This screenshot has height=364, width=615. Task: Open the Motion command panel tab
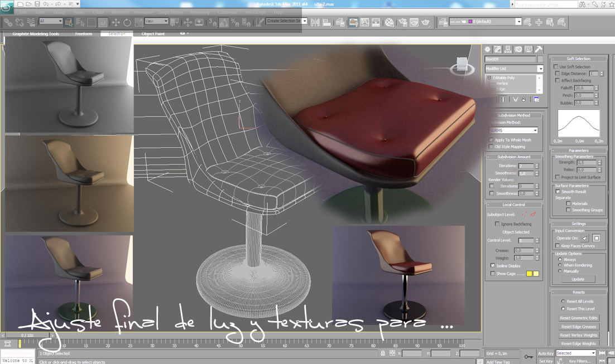(x=518, y=50)
